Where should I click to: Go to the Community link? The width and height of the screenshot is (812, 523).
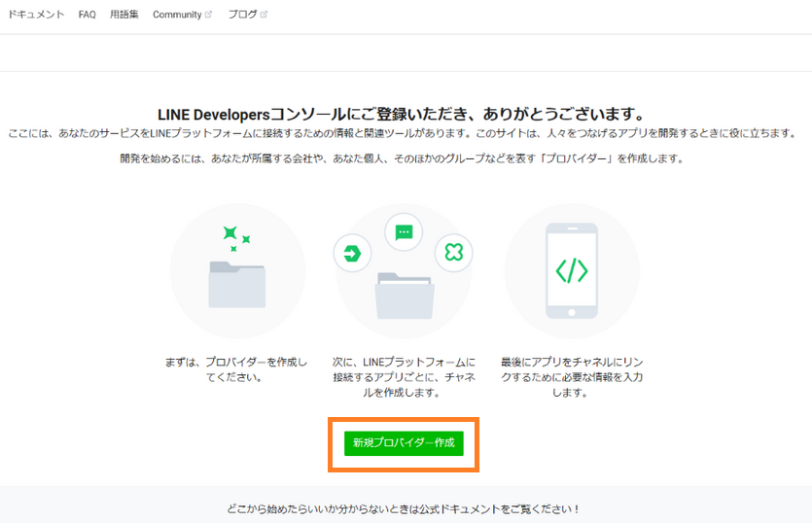177,15
